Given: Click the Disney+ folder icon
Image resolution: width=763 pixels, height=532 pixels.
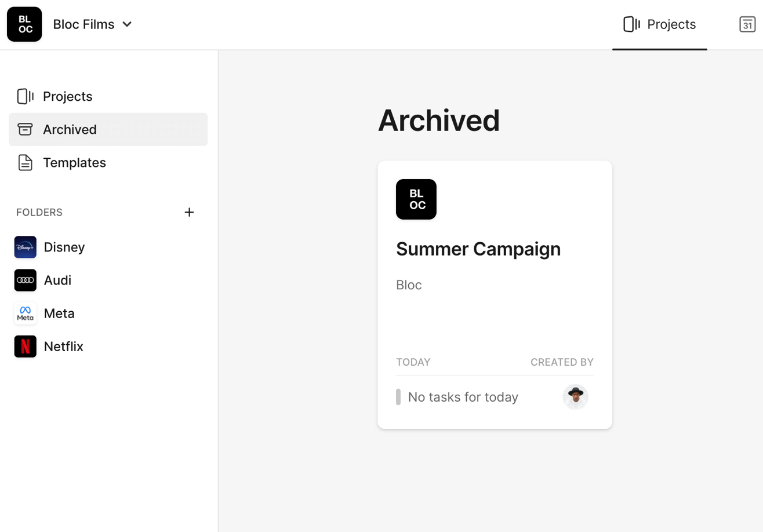Looking at the screenshot, I should pos(26,247).
